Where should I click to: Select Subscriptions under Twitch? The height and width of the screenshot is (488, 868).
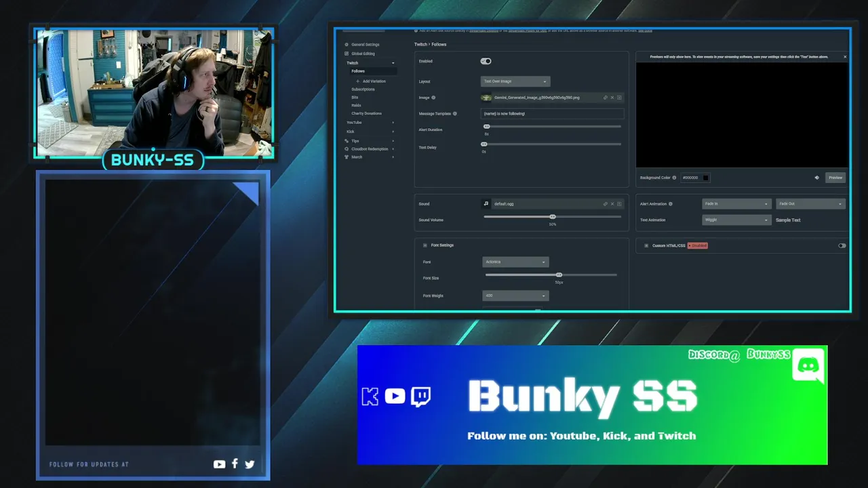(363, 89)
